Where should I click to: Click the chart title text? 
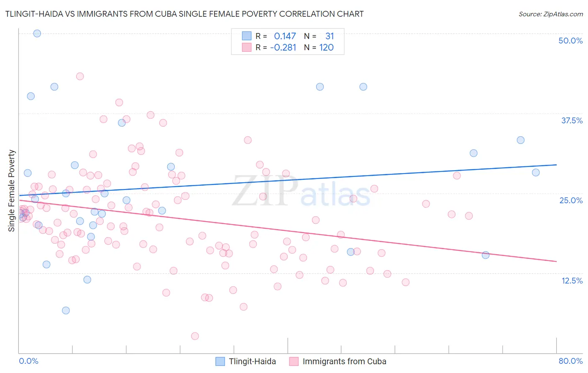pyautogui.click(x=184, y=14)
